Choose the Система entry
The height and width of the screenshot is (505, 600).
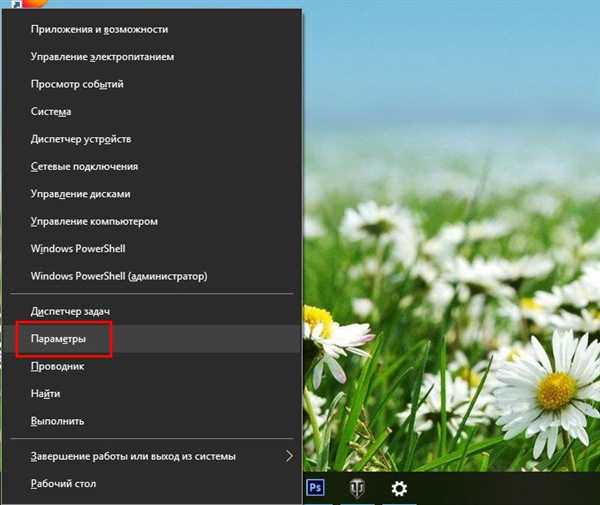152,111
